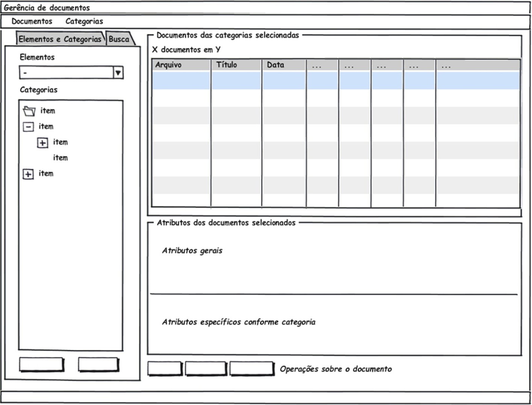Select the item next to the folder icon

point(48,111)
